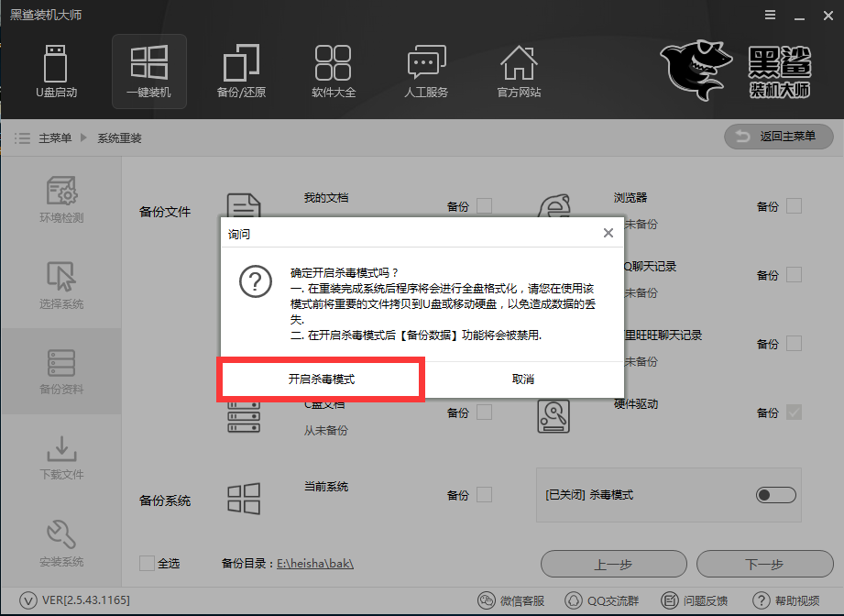Tick the 全选 select-all checkbox
844x616 pixels.
pos(147,563)
